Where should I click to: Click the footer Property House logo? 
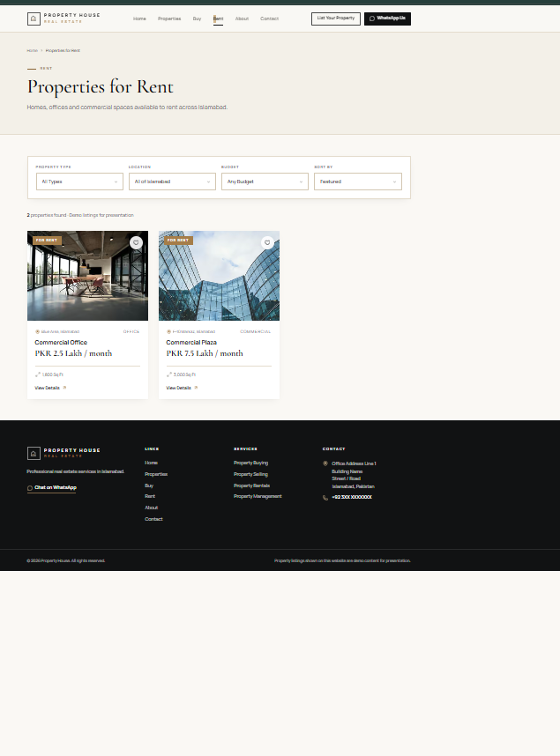click(63, 453)
